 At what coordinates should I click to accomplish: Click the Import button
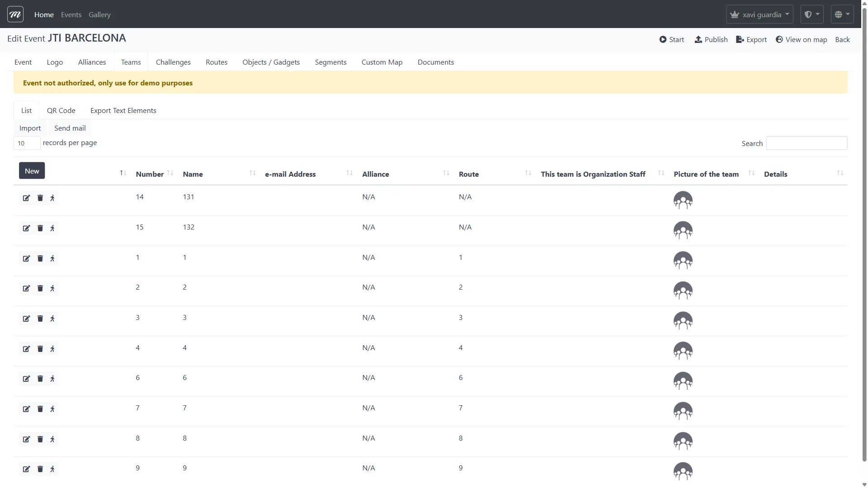click(x=30, y=128)
